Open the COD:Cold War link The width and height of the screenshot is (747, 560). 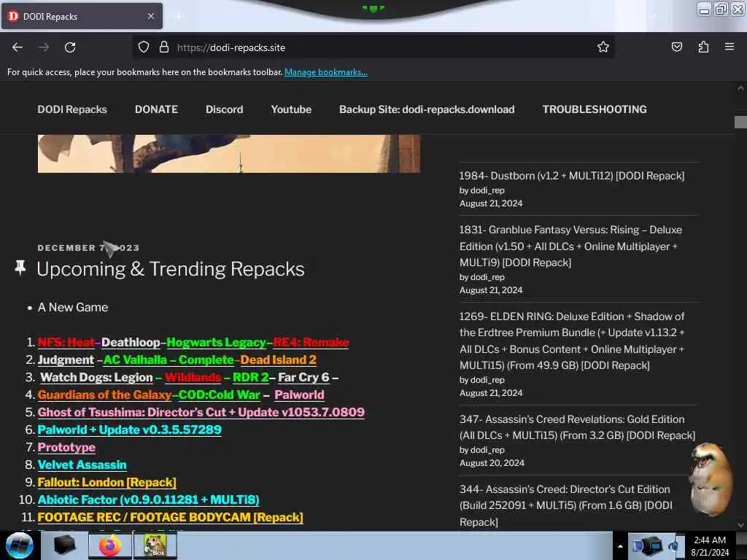tap(220, 395)
